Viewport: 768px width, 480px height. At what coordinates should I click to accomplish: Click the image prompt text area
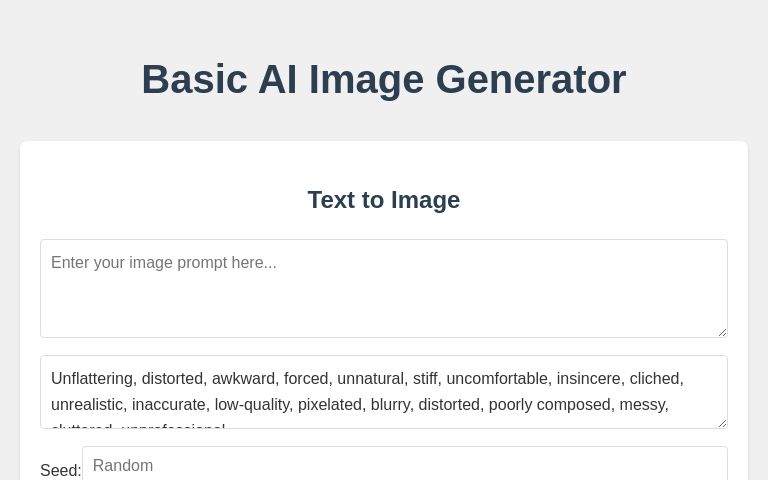point(383,288)
